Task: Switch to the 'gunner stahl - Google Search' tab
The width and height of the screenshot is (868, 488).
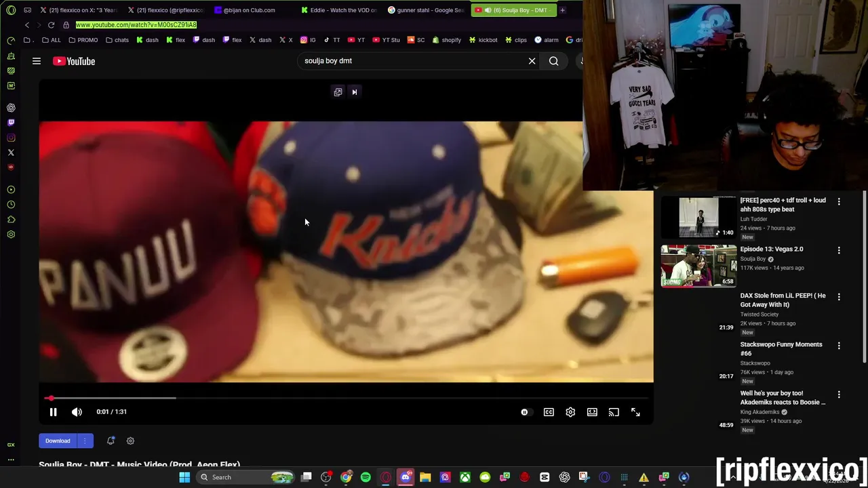Action: point(426,10)
